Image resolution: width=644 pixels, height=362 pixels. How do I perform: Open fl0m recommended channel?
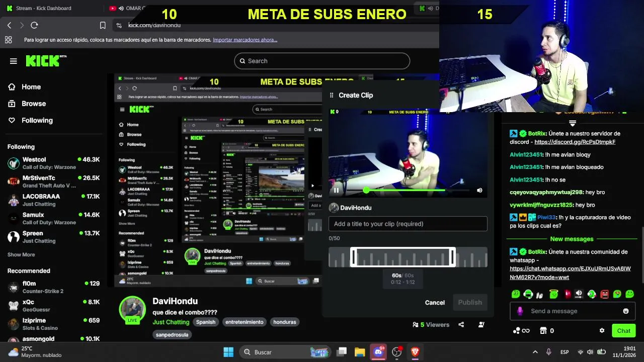click(53, 287)
